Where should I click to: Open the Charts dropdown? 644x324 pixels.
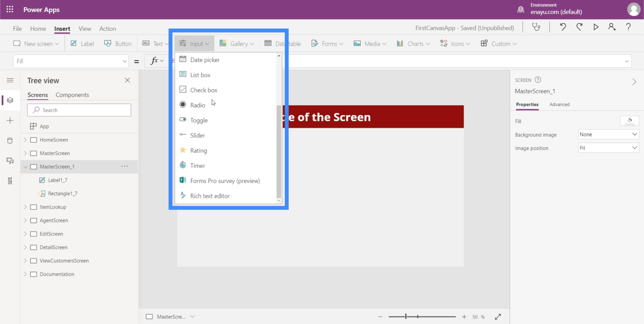pyautogui.click(x=413, y=44)
